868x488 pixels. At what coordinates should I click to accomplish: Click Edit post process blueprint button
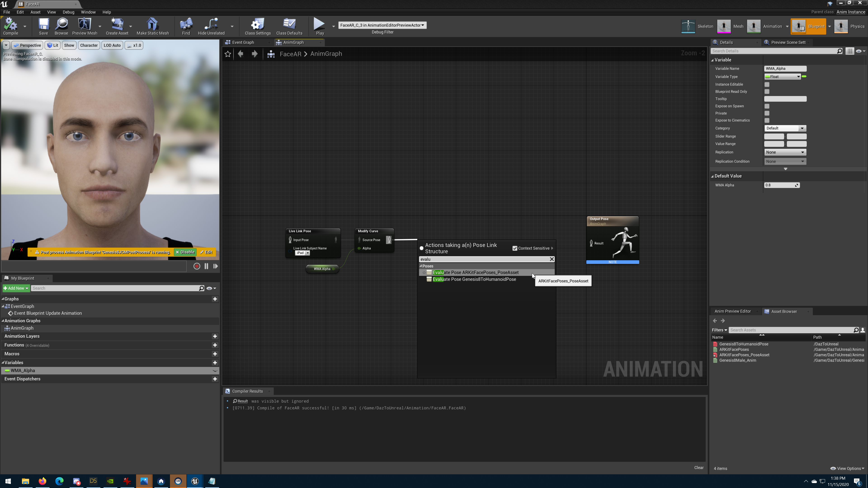206,252
